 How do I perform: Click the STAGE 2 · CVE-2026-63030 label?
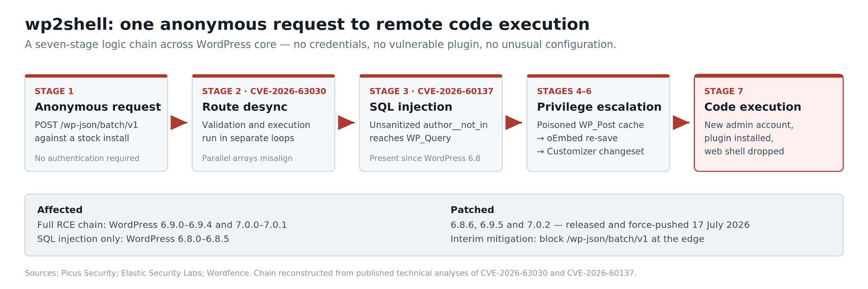point(264,91)
